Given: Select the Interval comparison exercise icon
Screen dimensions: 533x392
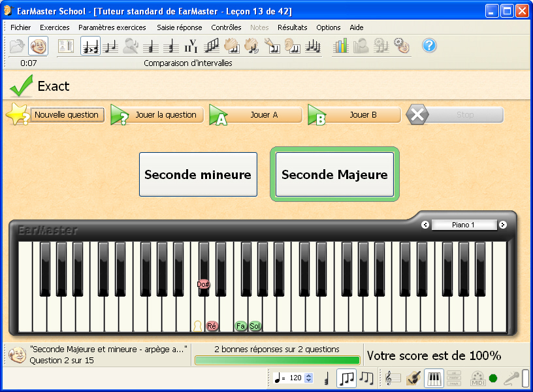Looking at the screenshot, I should (90, 46).
